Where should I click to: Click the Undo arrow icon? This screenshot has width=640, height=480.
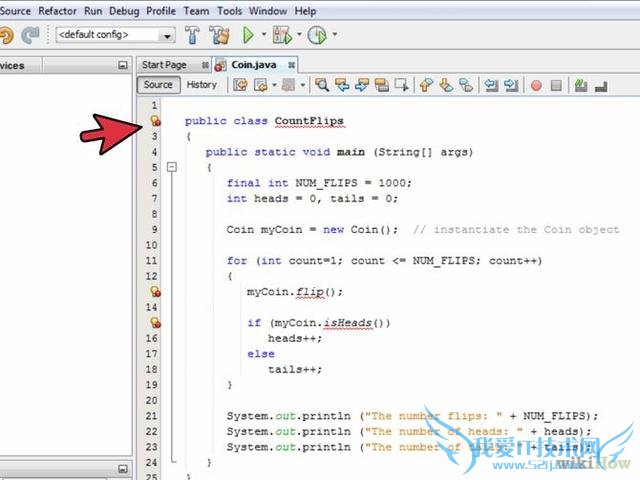point(6,35)
